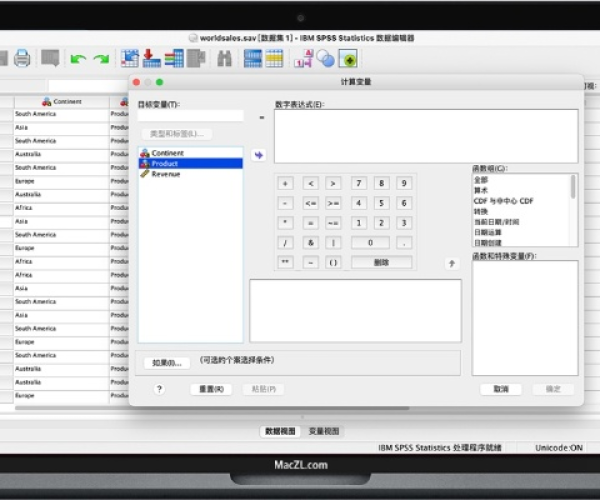Click the help question mark button
The image size is (600, 500).
(x=159, y=389)
